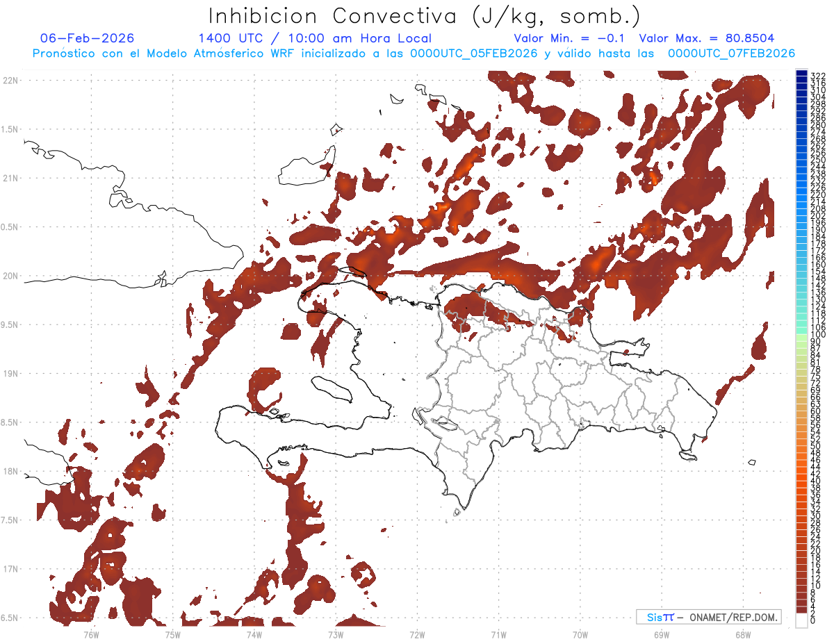This screenshot has height=644, width=834.
Task: Click the '322' value on the color scale
Action: point(818,76)
